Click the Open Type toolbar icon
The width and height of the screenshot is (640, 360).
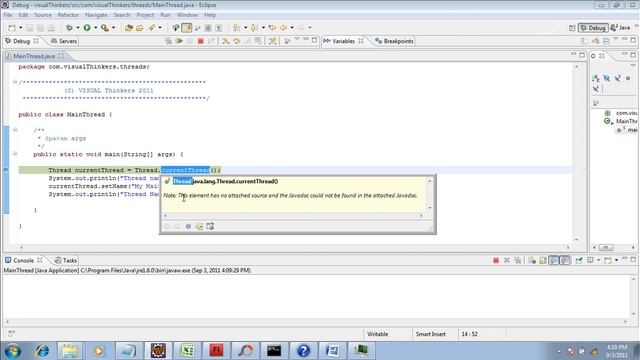click(129, 28)
